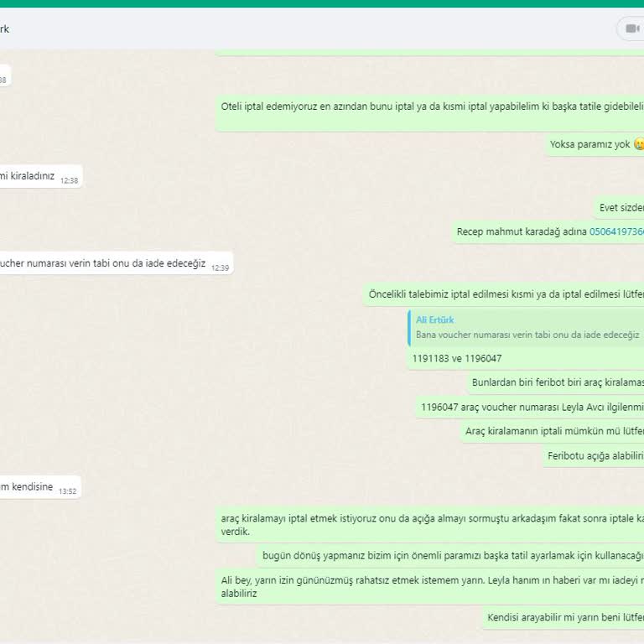The image size is (644, 644).
Task: Select message 'Evet sizden'
Action: click(x=619, y=208)
